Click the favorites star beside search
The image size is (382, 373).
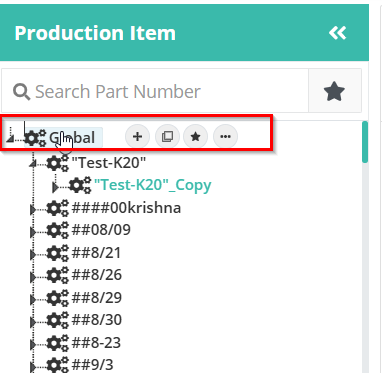tap(335, 91)
